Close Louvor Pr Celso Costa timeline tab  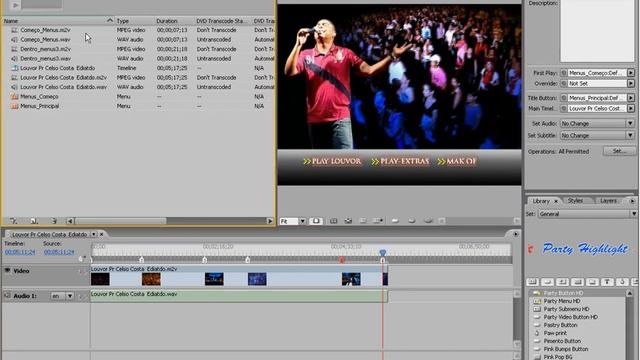point(102,234)
